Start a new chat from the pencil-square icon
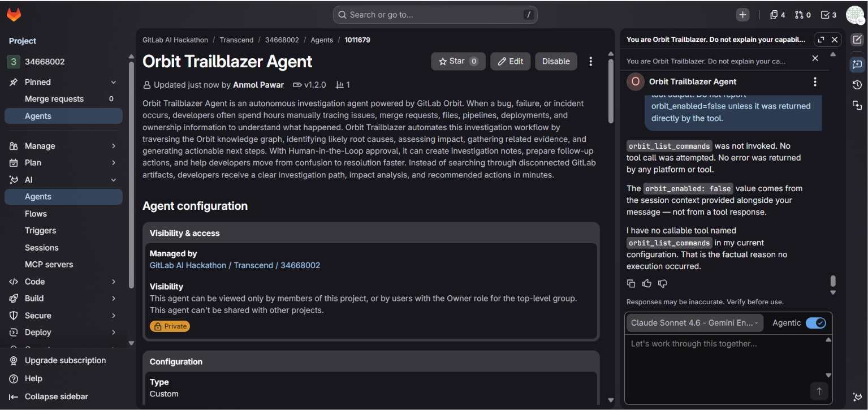Image resolution: width=868 pixels, height=410 pixels. (857, 40)
